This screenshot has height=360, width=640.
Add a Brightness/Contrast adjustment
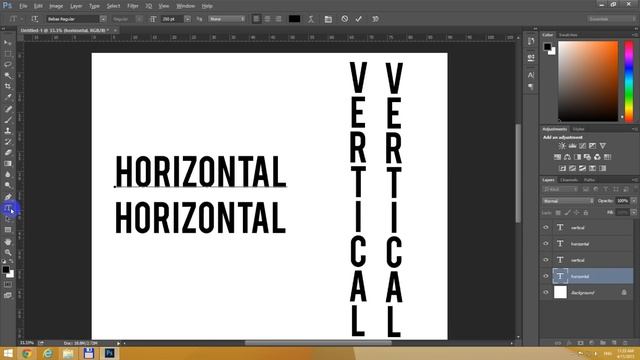tap(562, 146)
